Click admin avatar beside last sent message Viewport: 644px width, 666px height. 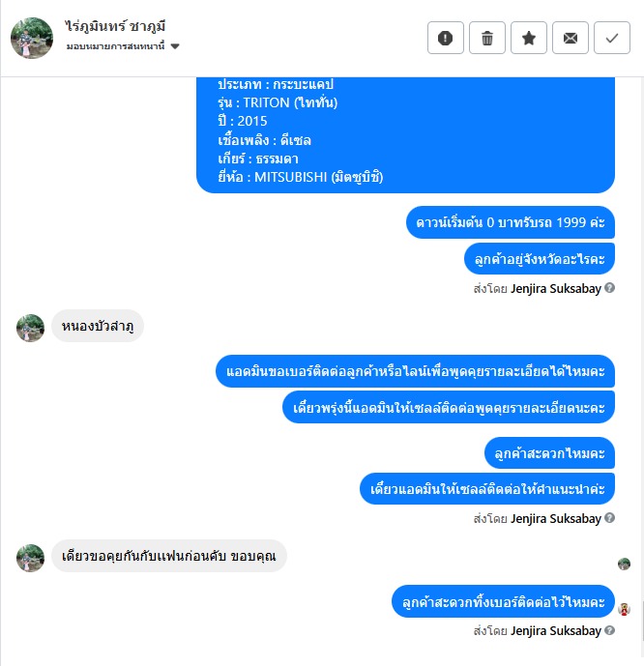click(624, 610)
